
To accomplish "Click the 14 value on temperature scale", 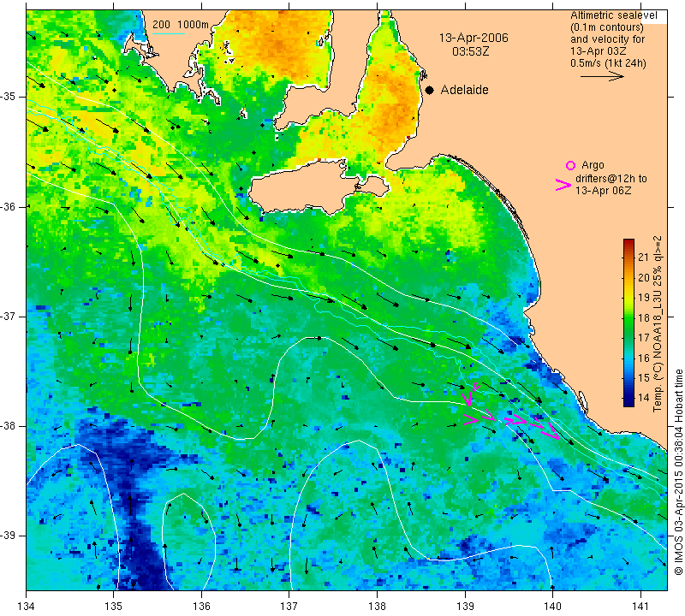I will tap(644, 397).
